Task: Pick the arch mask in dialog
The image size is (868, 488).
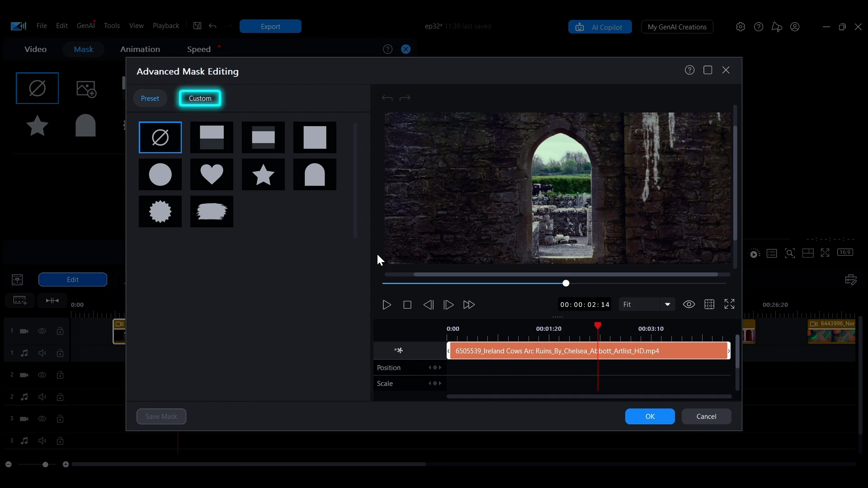Action: point(315,174)
